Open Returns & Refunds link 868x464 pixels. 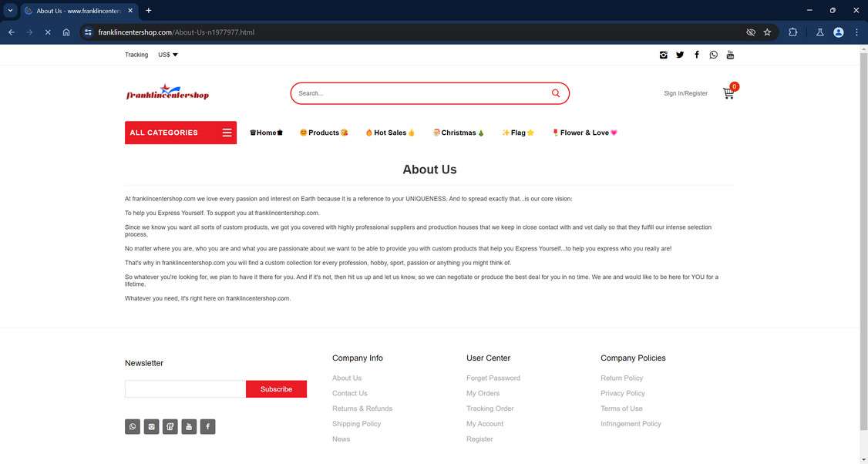(362, 408)
